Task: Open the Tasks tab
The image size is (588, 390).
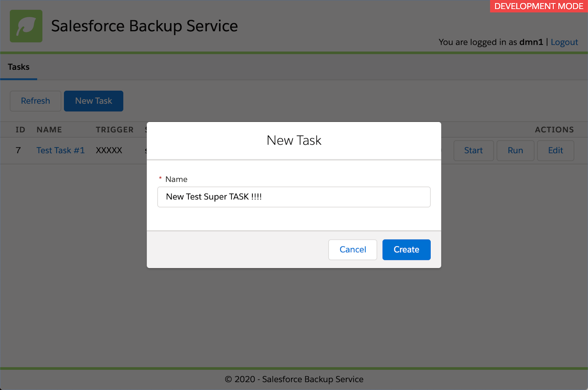Action: pyautogui.click(x=19, y=67)
